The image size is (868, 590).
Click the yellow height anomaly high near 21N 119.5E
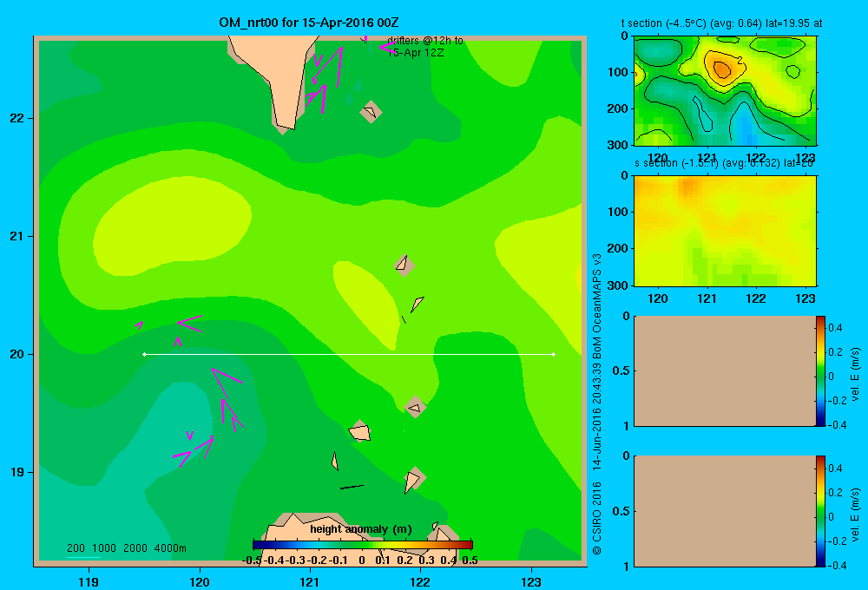(x=172, y=227)
